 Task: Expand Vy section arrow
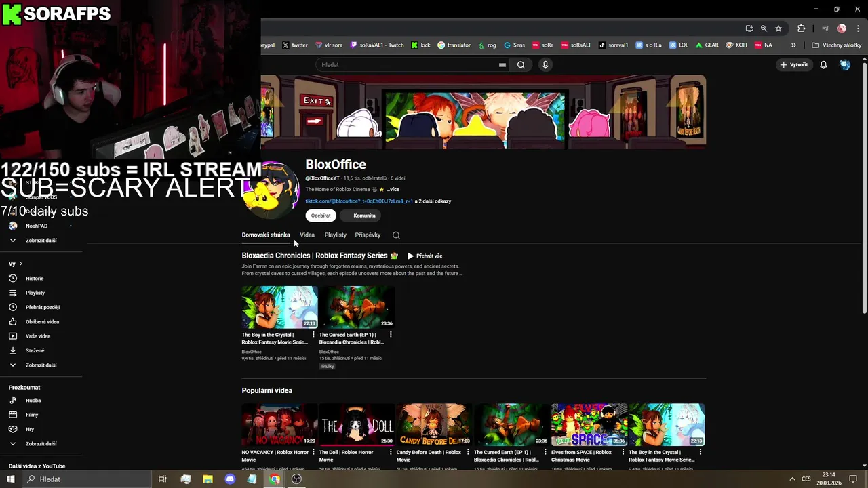point(21,264)
